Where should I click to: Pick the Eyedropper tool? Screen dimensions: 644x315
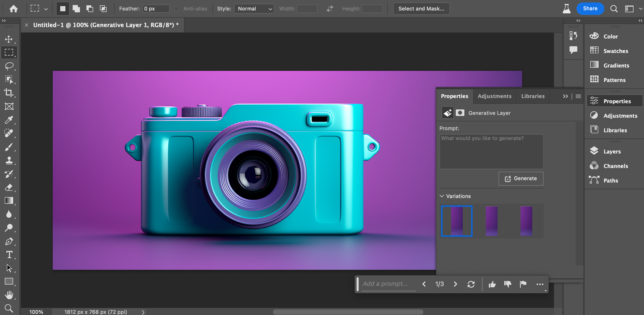[x=9, y=120]
